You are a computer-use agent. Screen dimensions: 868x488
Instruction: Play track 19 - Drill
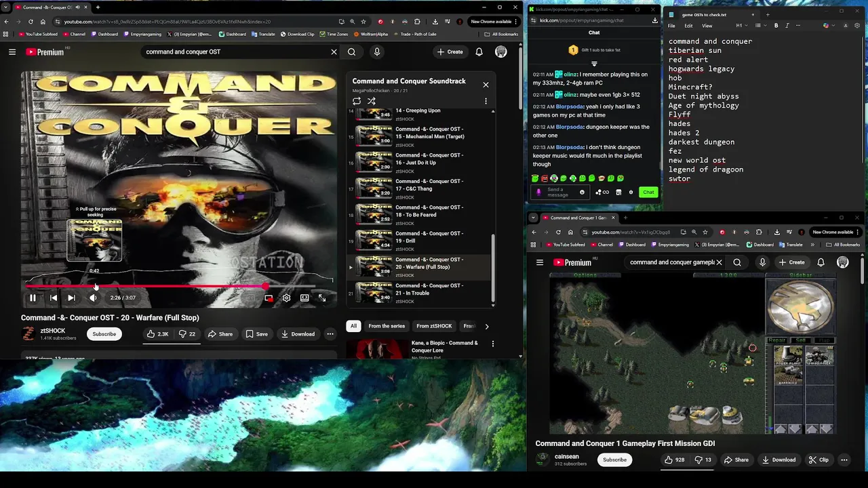[417, 241]
